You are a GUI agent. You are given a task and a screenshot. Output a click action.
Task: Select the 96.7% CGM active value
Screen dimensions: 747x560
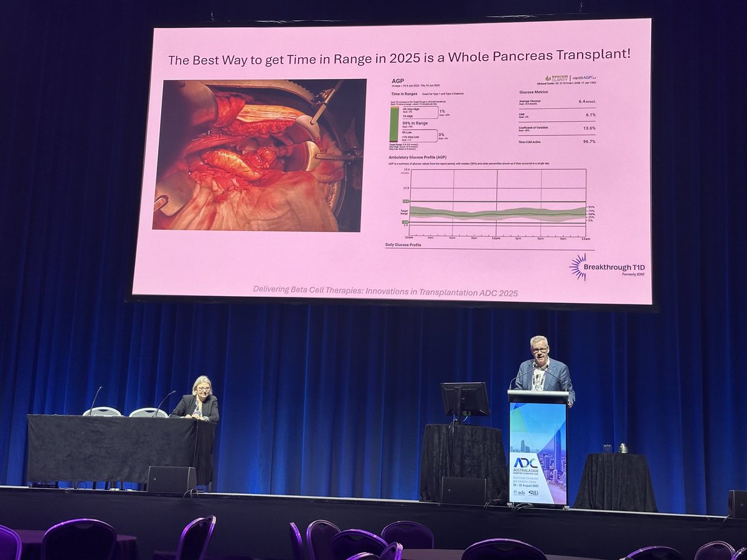pyautogui.click(x=589, y=142)
